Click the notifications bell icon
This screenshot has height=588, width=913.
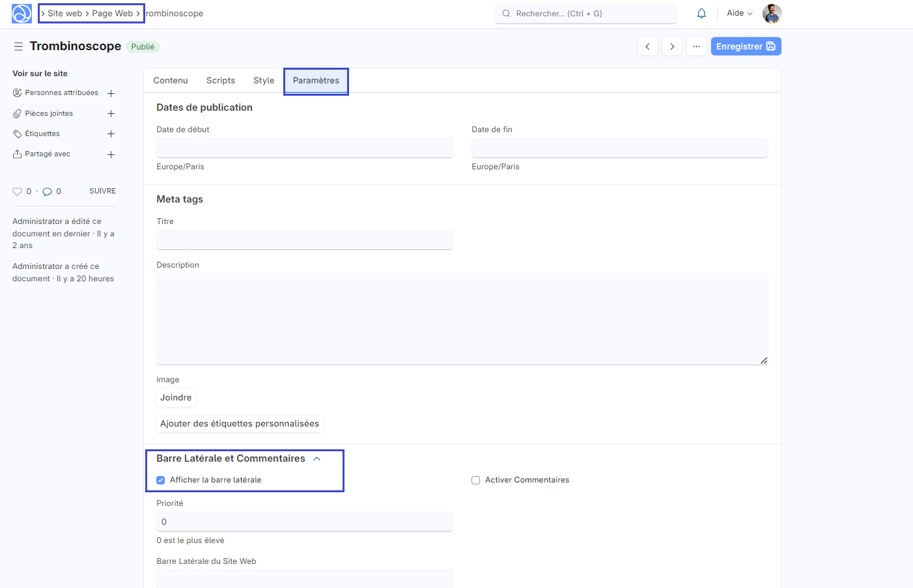click(x=701, y=14)
